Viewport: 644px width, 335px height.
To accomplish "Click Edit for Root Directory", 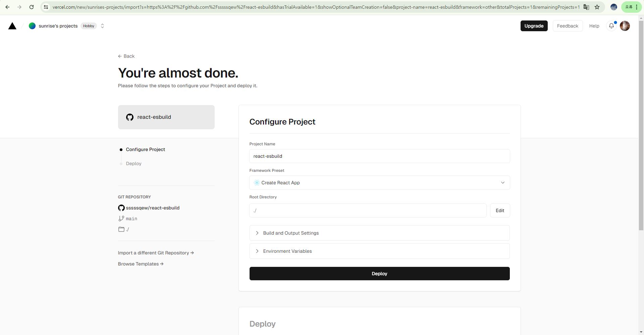I will (x=500, y=210).
